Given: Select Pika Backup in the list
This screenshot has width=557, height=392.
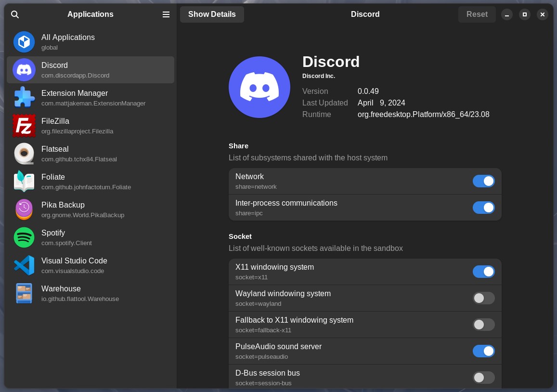Looking at the screenshot, I should [x=91, y=209].
